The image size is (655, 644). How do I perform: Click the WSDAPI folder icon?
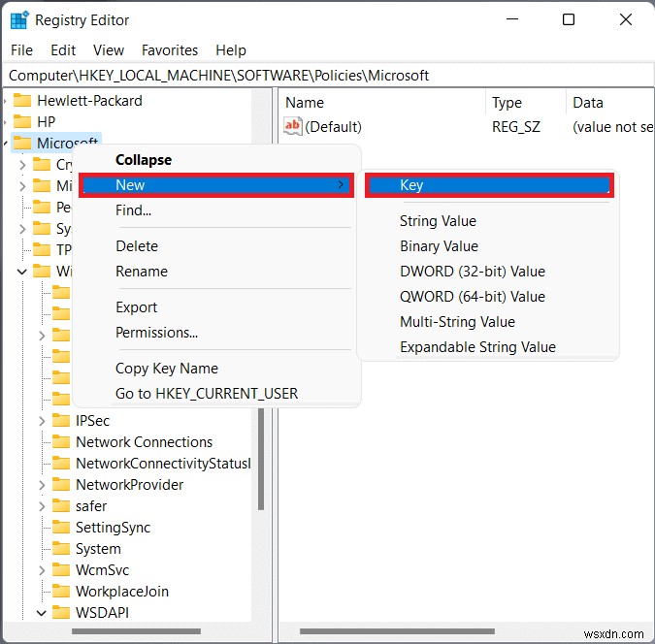click(61, 612)
